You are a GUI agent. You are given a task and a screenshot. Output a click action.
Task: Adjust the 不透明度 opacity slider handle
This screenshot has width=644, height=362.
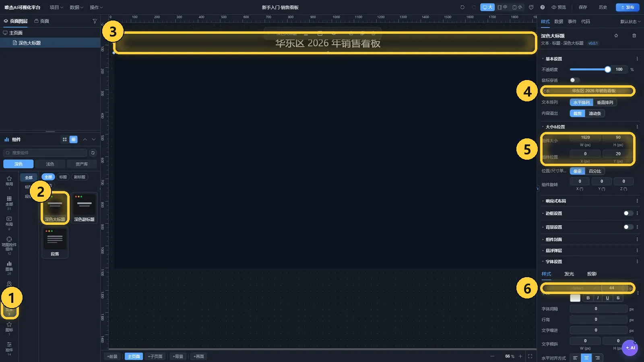pos(608,70)
